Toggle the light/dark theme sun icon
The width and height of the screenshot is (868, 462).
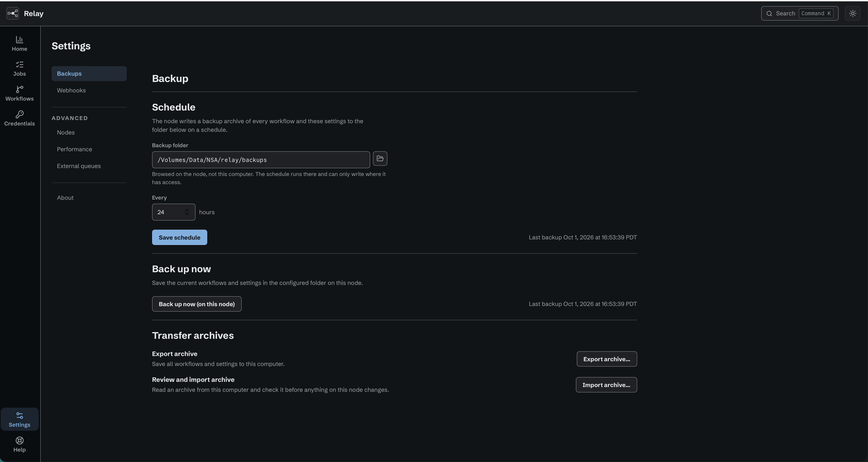853,14
